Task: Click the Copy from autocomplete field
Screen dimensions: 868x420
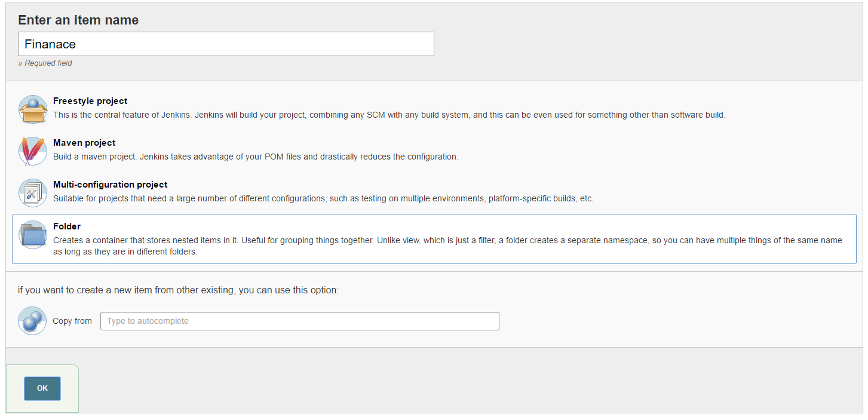Action: pyautogui.click(x=299, y=321)
